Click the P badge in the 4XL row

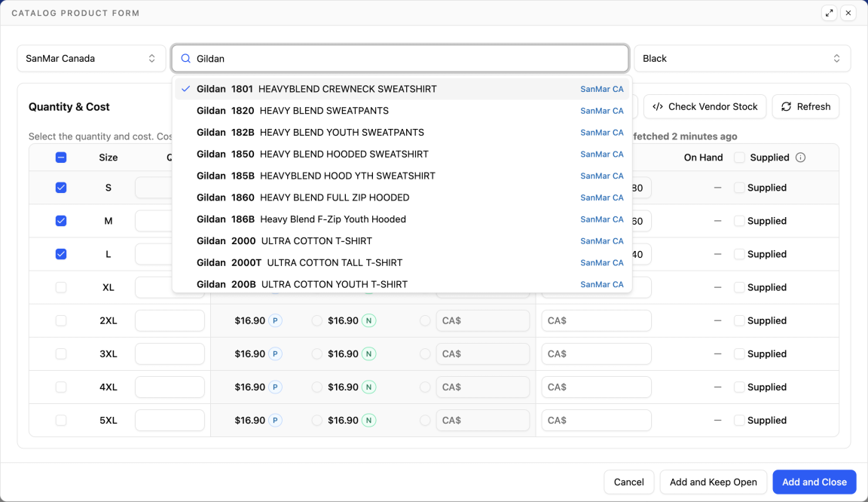[x=275, y=387]
